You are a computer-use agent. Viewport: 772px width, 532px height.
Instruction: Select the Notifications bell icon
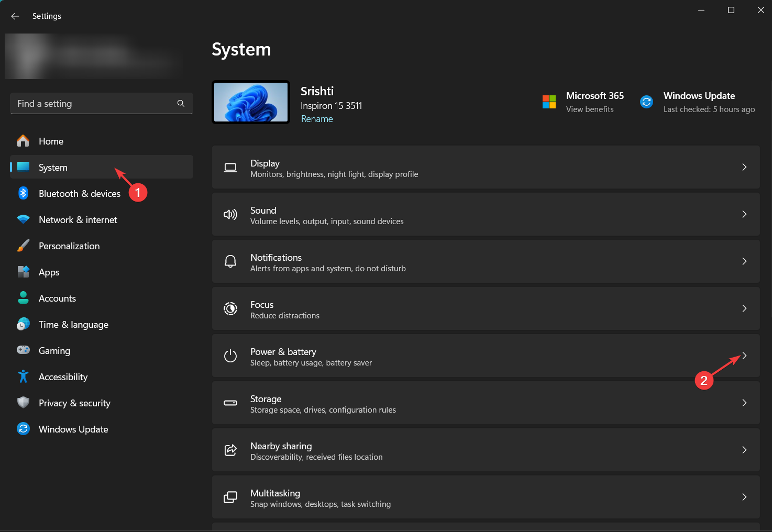pos(230,261)
